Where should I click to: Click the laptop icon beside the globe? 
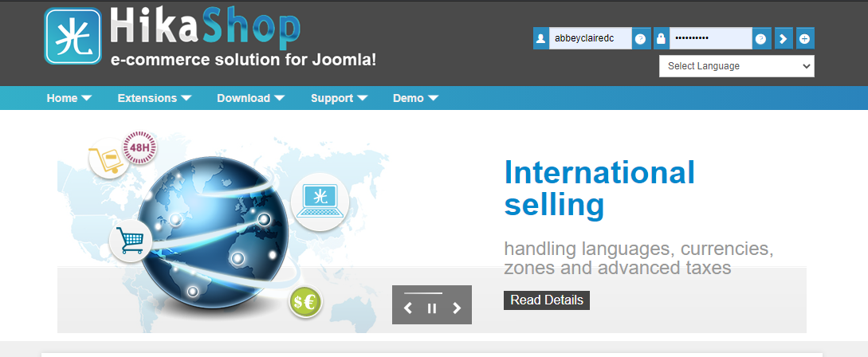[320, 202]
